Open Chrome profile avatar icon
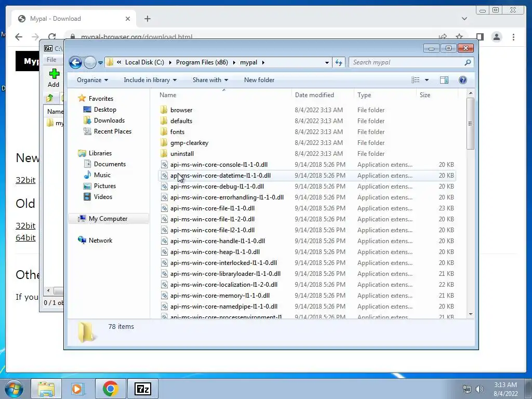532x399 pixels. (497, 37)
